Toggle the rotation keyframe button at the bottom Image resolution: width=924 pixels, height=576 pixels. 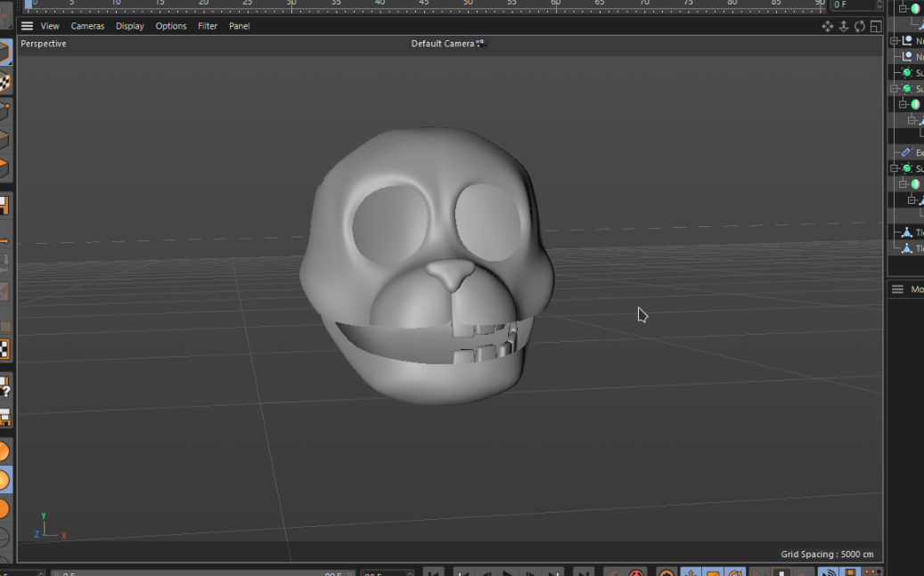coord(735,572)
